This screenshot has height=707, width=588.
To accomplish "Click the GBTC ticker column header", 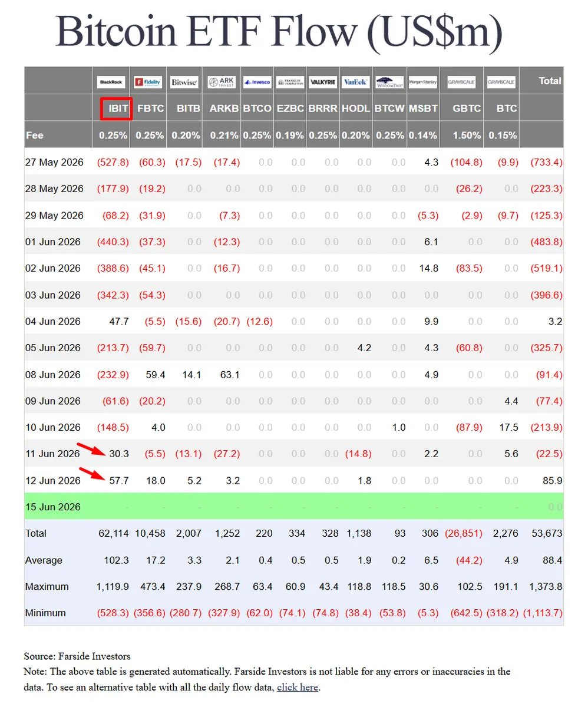I will tap(467, 108).
